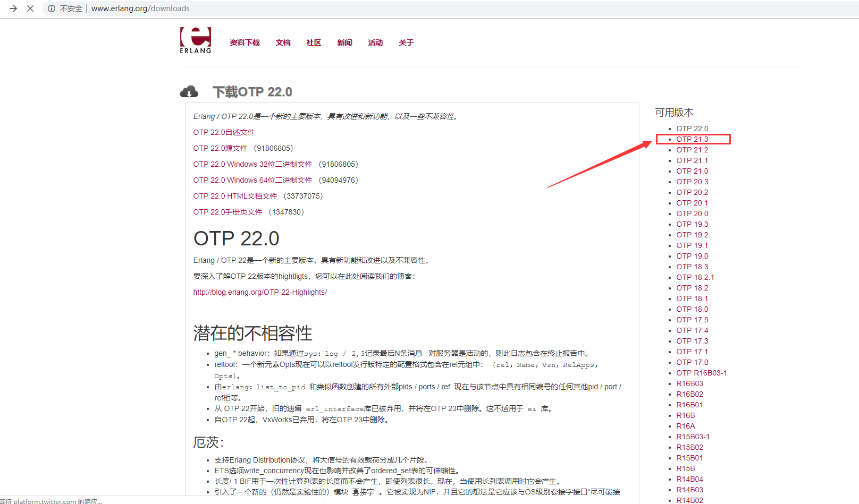Select OTP 19.1 version link
Viewport: 859px width, 504px height.
coord(692,245)
